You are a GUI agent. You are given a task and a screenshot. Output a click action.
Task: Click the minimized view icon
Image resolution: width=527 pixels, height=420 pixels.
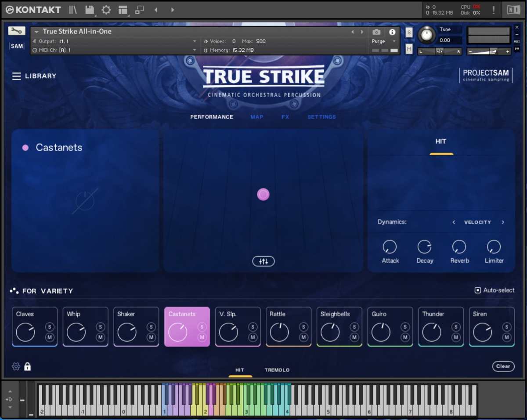(139, 10)
